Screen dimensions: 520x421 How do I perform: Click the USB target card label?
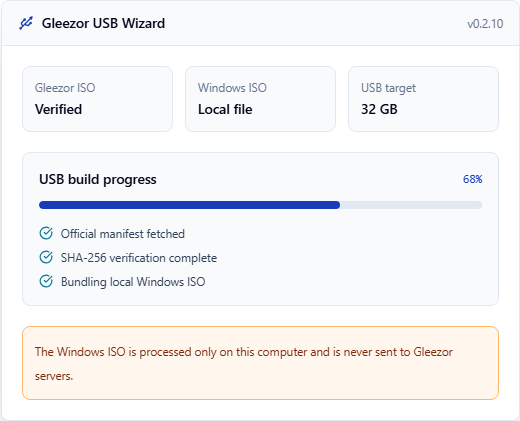click(388, 88)
